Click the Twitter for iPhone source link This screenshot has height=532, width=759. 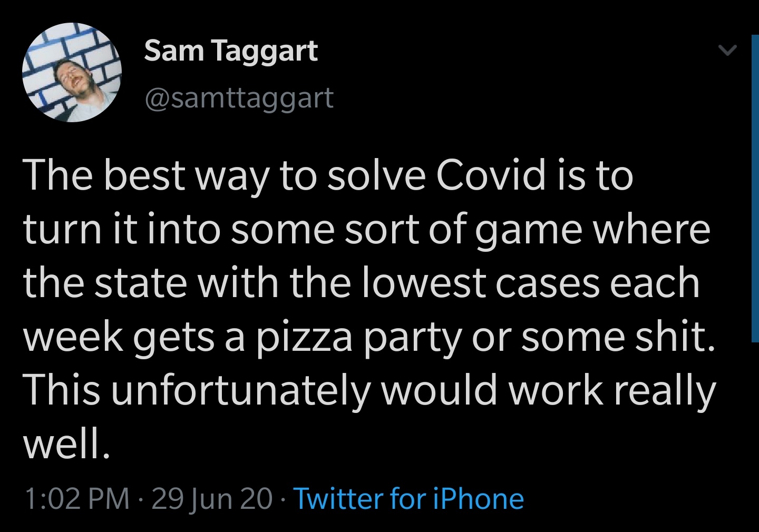coord(408,498)
